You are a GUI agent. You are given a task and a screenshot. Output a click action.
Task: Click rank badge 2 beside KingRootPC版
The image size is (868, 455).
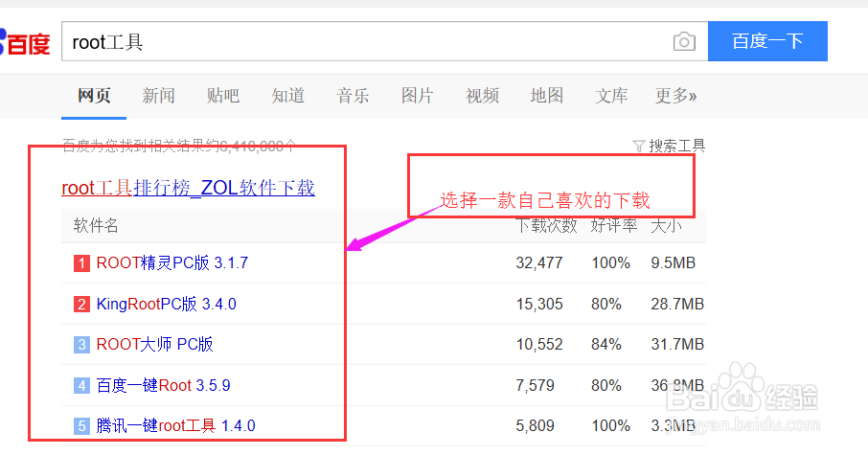(82, 304)
